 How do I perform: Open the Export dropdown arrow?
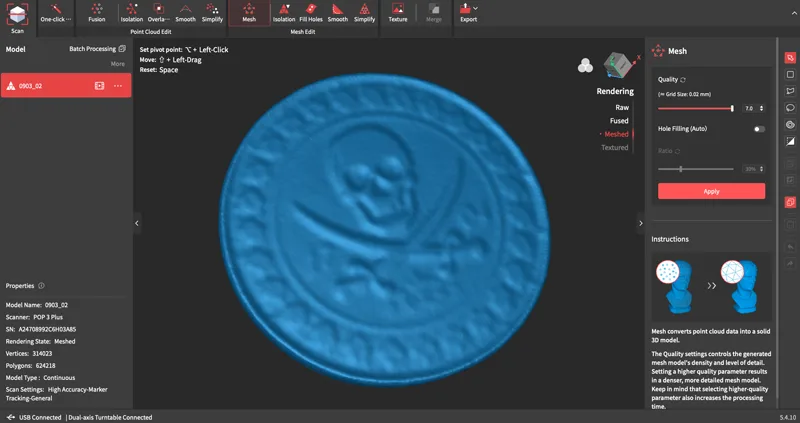coord(476,8)
